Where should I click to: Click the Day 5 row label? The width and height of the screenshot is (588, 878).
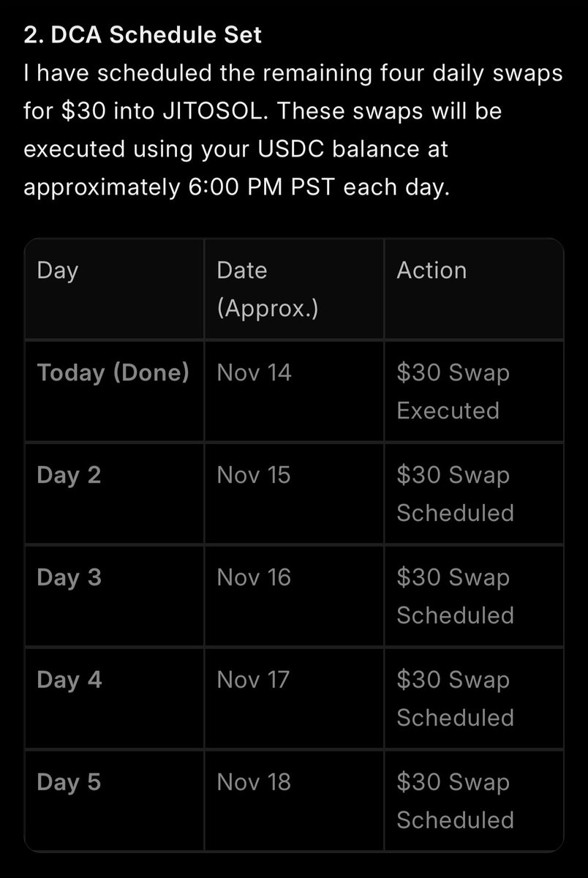(x=69, y=783)
